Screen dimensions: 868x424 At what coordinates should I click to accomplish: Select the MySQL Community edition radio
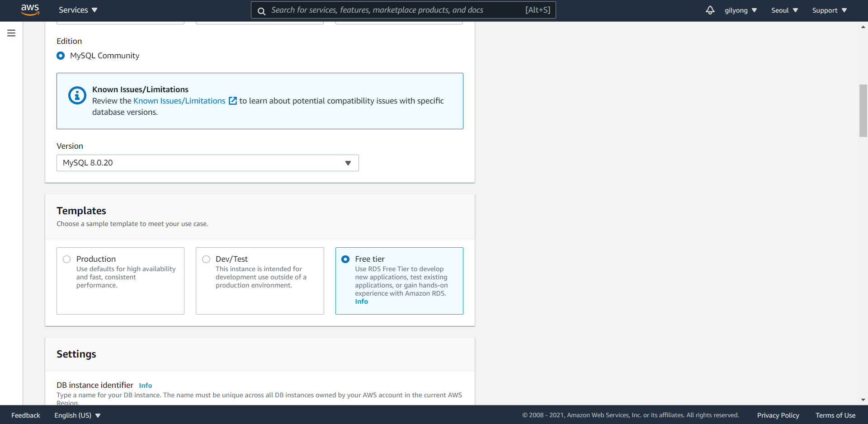61,56
